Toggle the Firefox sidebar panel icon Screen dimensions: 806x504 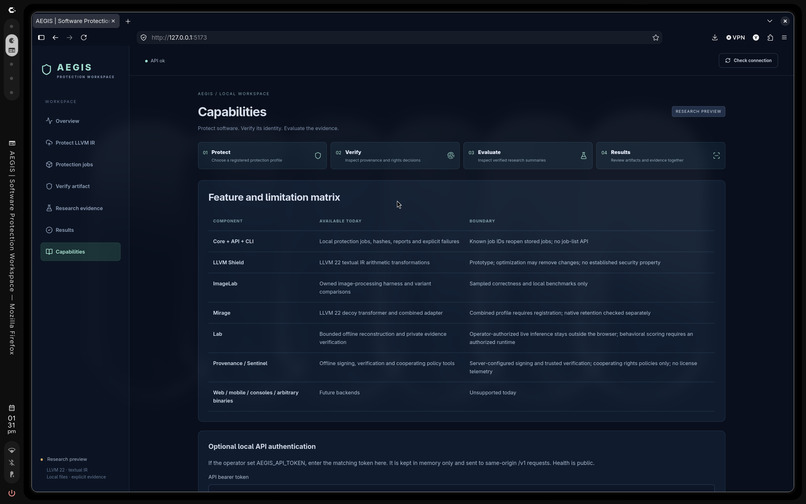pyautogui.click(x=41, y=38)
